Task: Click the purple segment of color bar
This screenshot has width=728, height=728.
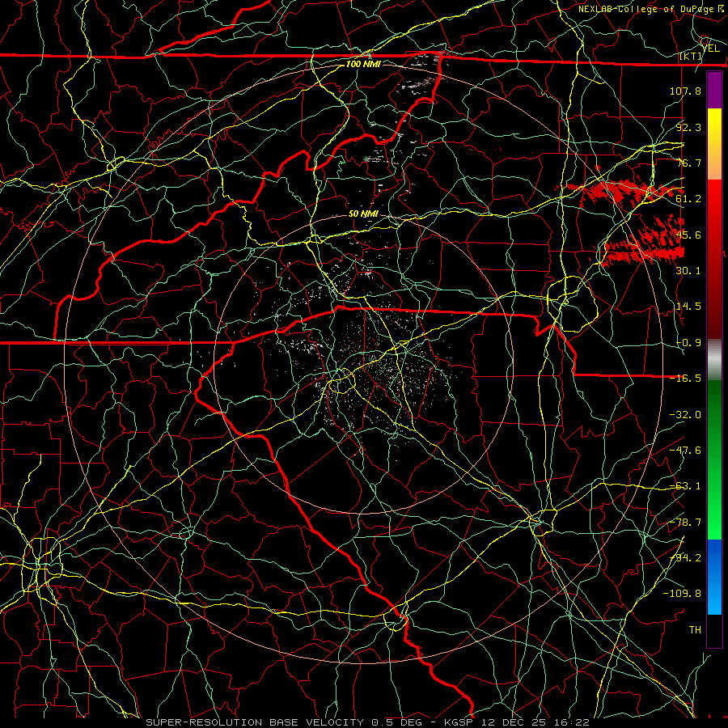Action: [714, 91]
